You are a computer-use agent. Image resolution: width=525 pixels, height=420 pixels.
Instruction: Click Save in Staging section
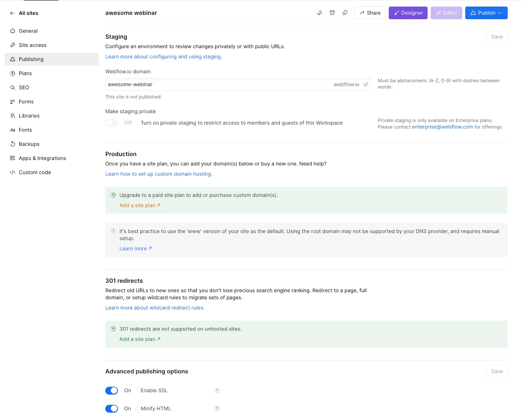point(497,37)
